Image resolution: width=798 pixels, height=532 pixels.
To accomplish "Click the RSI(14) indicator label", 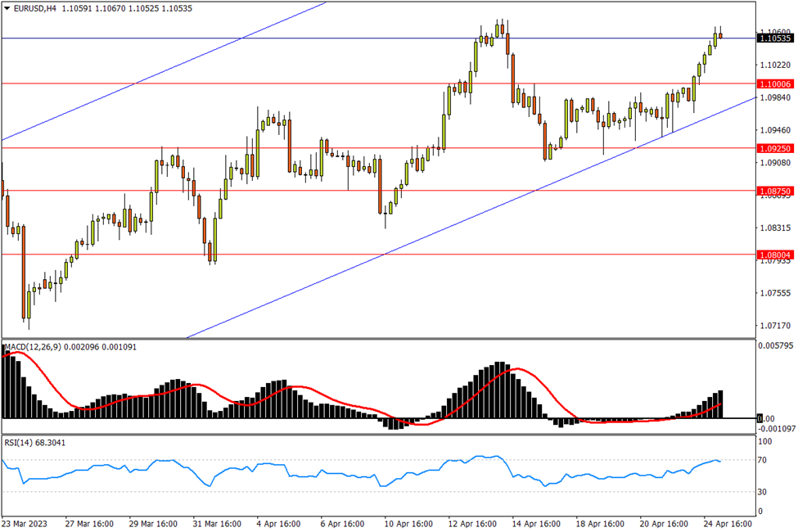I will pyautogui.click(x=17, y=442).
